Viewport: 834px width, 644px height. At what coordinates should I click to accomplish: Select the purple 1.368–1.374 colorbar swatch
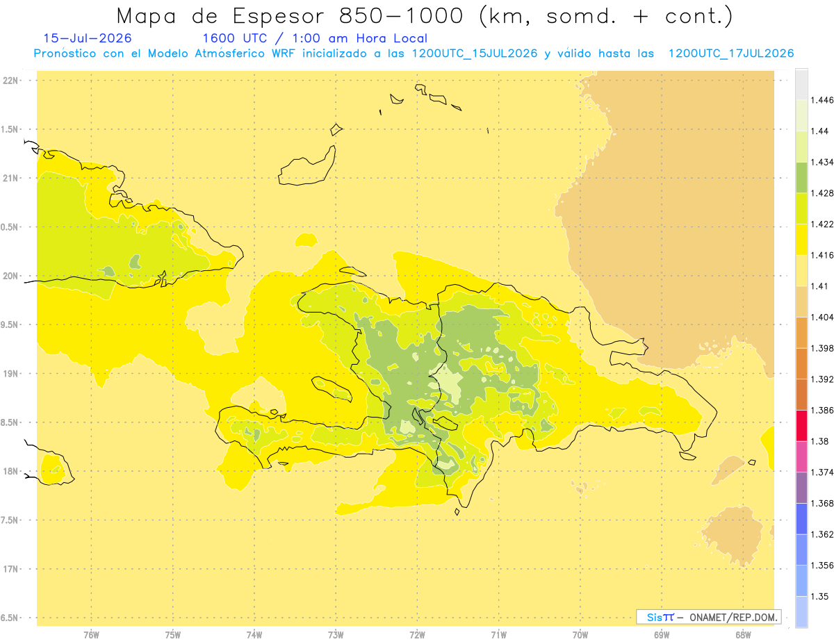coord(801,488)
